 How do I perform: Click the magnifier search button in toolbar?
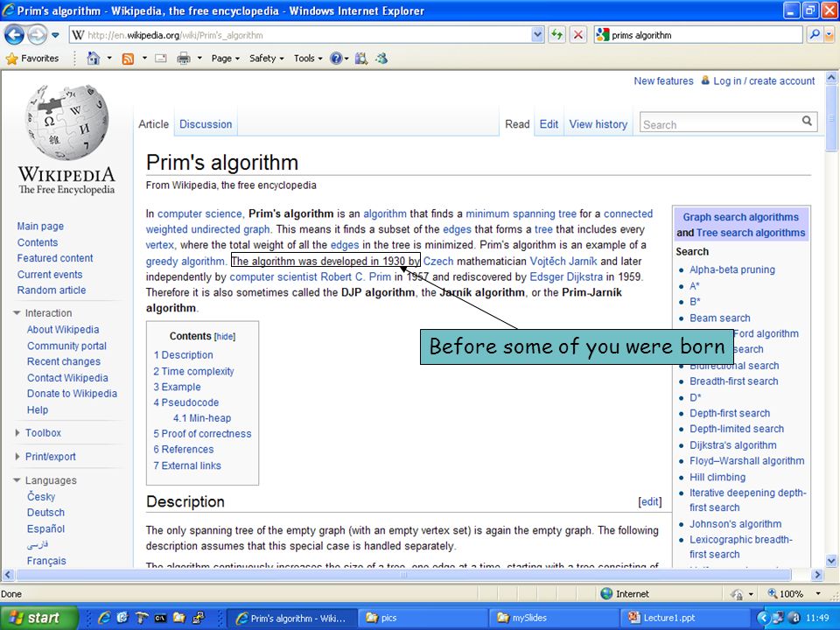tap(815, 35)
